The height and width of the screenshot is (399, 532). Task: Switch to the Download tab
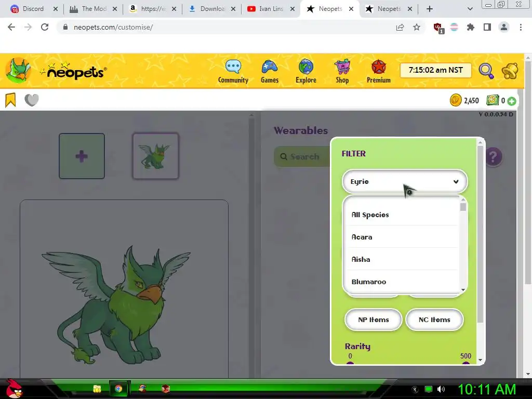coord(212,9)
